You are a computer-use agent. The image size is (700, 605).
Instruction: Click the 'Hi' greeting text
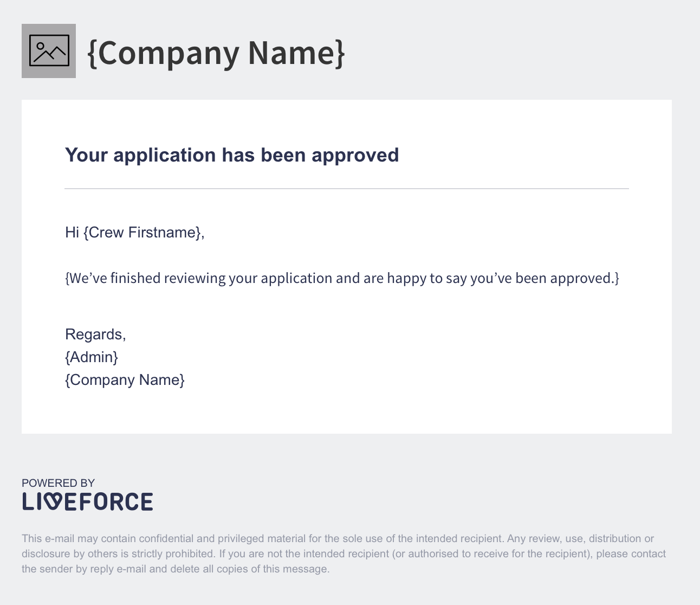(x=72, y=233)
